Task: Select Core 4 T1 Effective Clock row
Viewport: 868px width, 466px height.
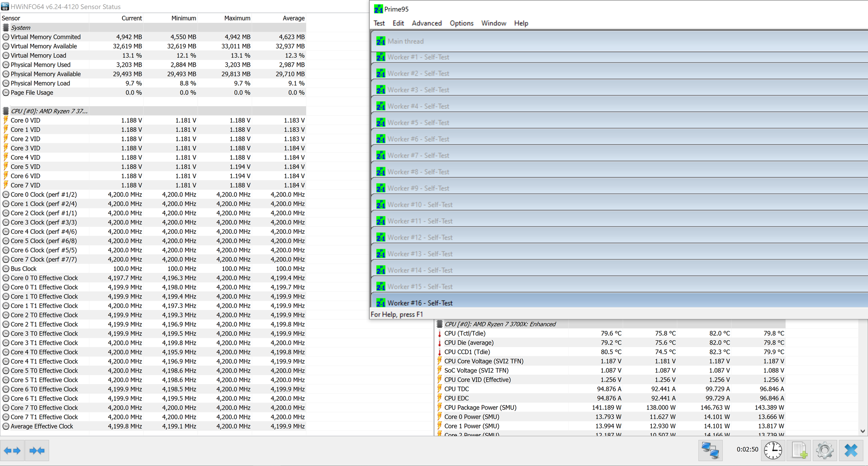Action: (x=153, y=361)
